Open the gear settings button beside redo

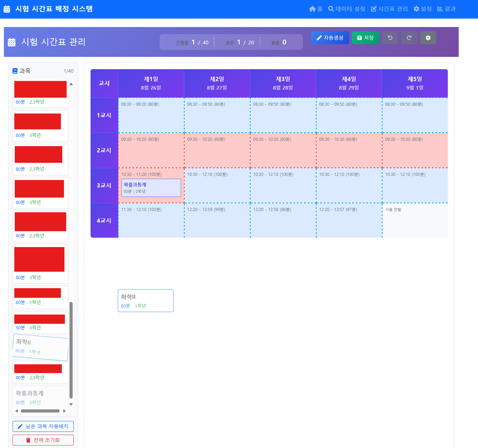pyautogui.click(x=428, y=38)
